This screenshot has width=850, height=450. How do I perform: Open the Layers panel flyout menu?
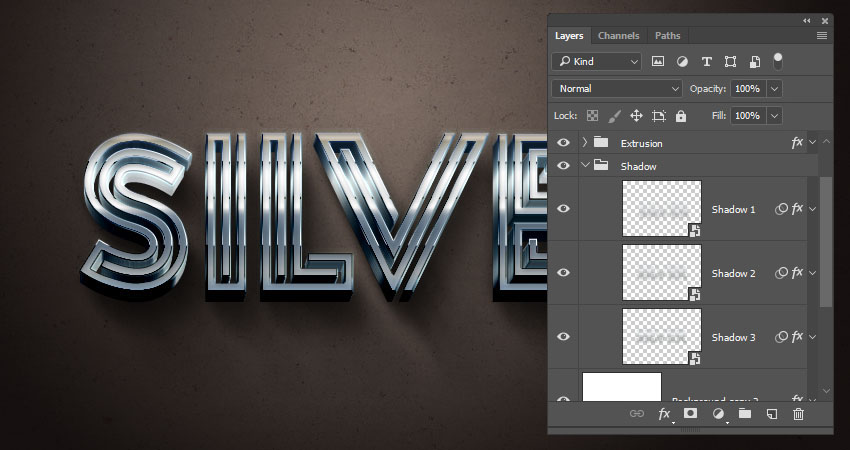click(822, 36)
